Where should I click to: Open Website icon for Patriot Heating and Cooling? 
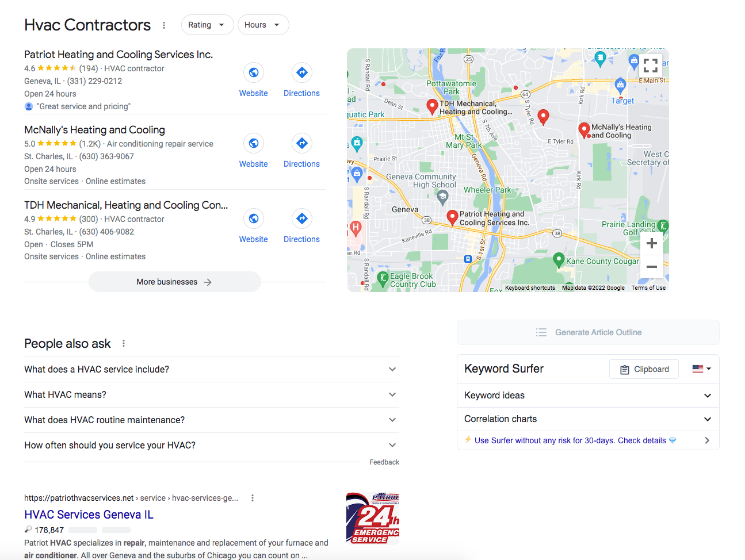coord(253,72)
